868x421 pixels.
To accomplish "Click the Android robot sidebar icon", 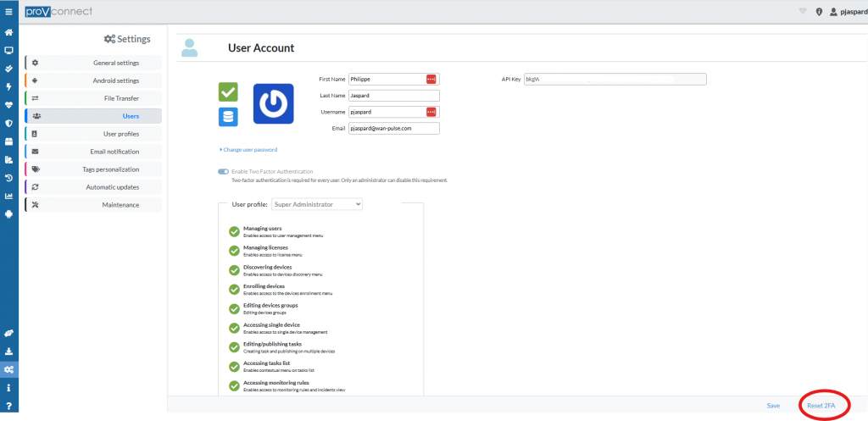I will click(x=8, y=214).
